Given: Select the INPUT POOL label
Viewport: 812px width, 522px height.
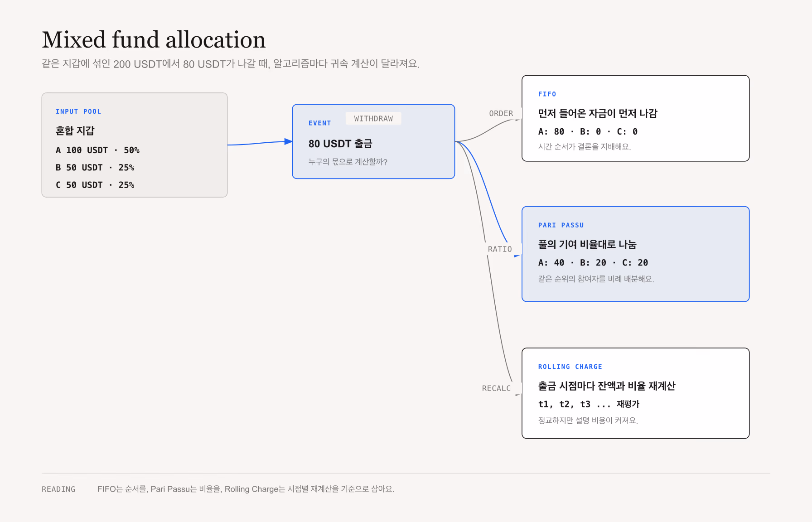Looking at the screenshot, I should click(x=78, y=111).
